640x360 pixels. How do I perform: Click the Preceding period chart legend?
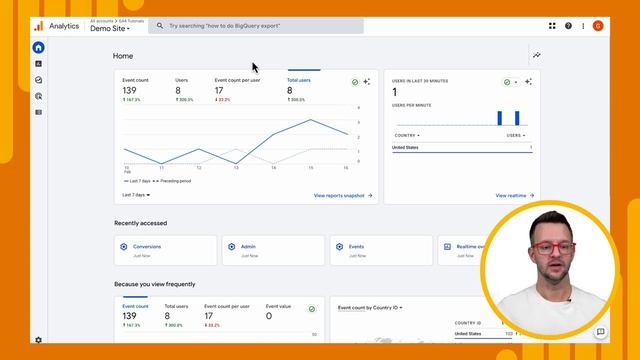[x=172, y=181]
